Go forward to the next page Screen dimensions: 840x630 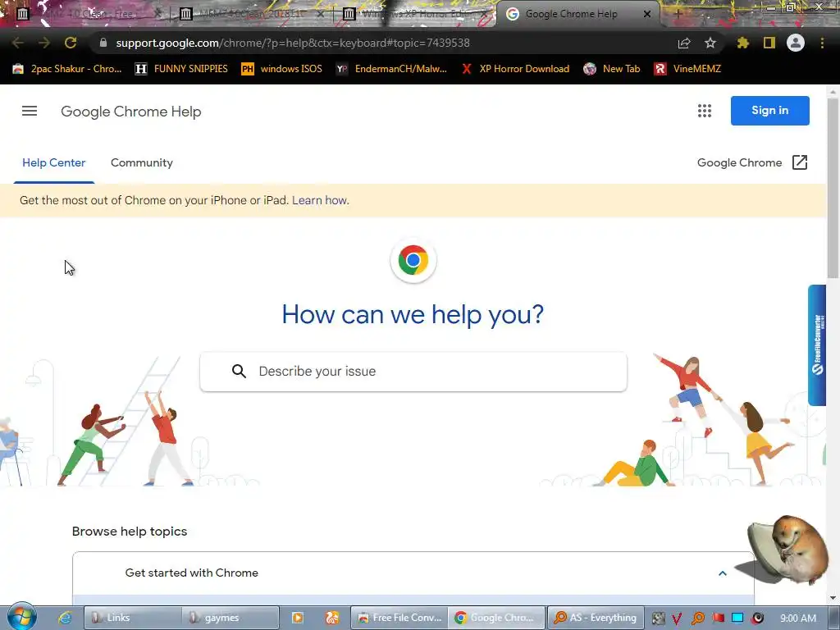[x=44, y=43]
